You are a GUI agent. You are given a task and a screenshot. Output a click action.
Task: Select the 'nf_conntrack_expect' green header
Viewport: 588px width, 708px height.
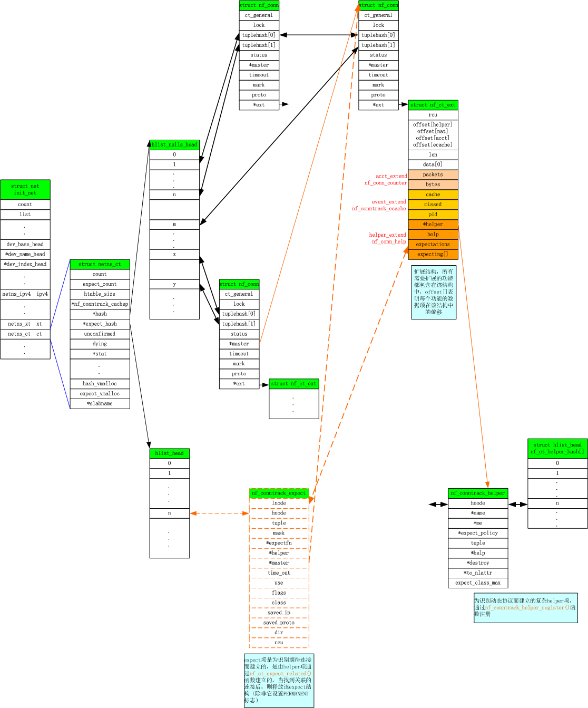279,493
